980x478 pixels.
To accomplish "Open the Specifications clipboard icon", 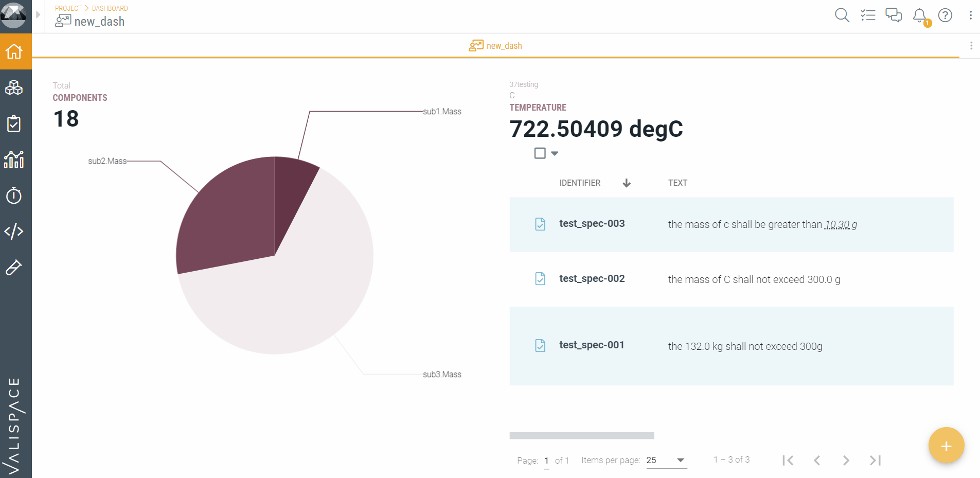I will click(x=14, y=124).
